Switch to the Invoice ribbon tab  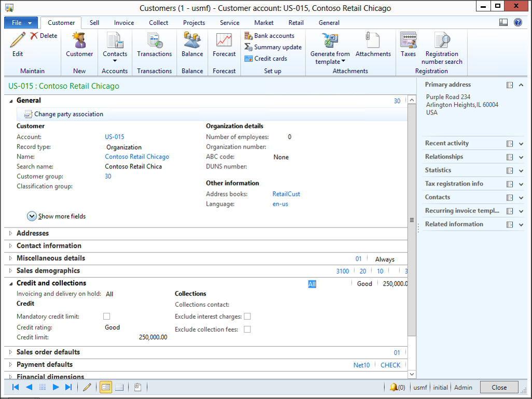pos(124,23)
